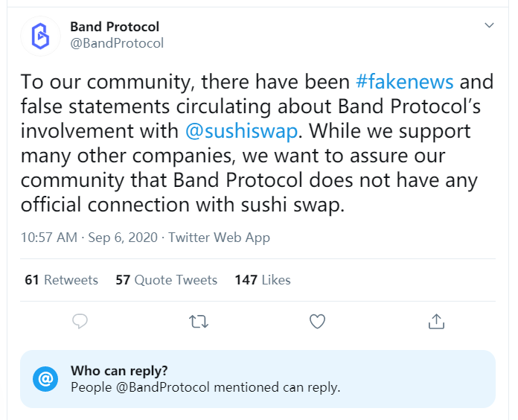Image resolution: width=518 pixels, height=420 pixels.
Task: Click the Sep 6, 2020 date
Action: click(123, 238)
